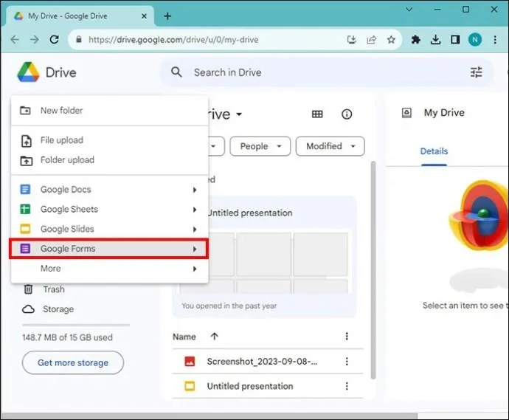This screenshot has height=420, width=509.
Task: Click the grid layout view icon
Action: pyautogui.click(x=317, y=114)
